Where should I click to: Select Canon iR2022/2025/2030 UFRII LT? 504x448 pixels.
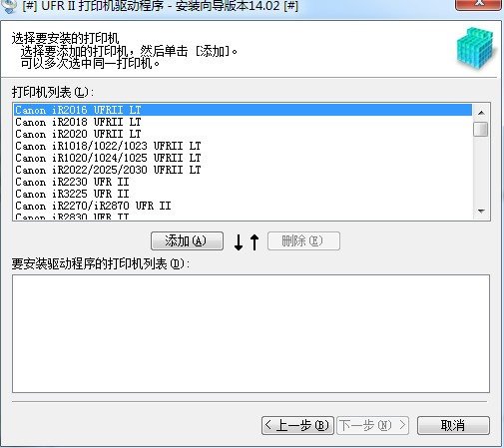243,170
